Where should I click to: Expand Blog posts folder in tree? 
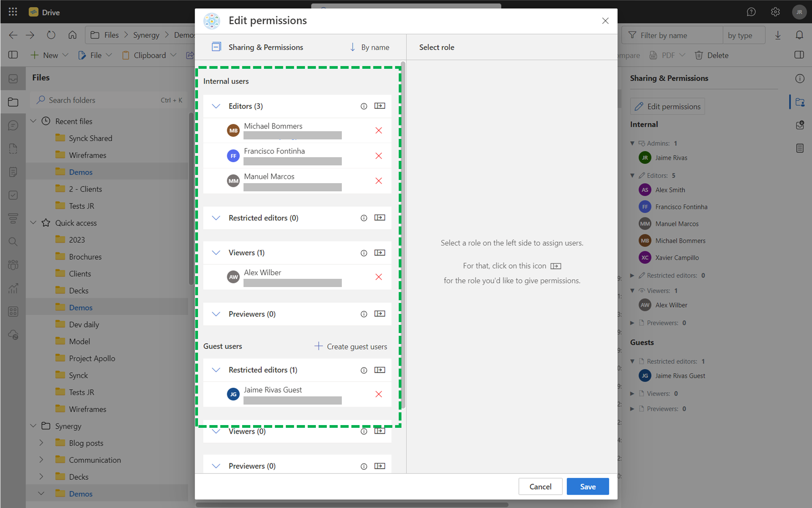(41, 443)
